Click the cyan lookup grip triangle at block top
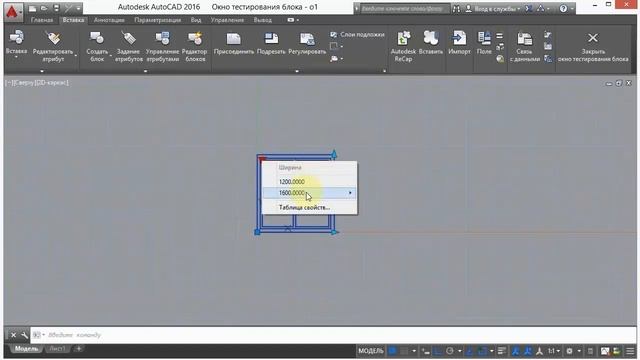Viewport: 640px width, 360px height. point(334,154)
